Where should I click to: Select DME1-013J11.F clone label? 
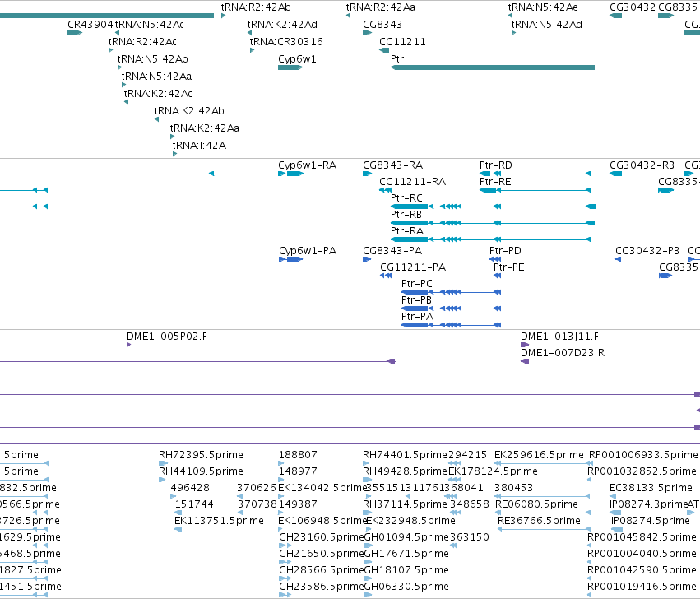(x=560, y=337)
